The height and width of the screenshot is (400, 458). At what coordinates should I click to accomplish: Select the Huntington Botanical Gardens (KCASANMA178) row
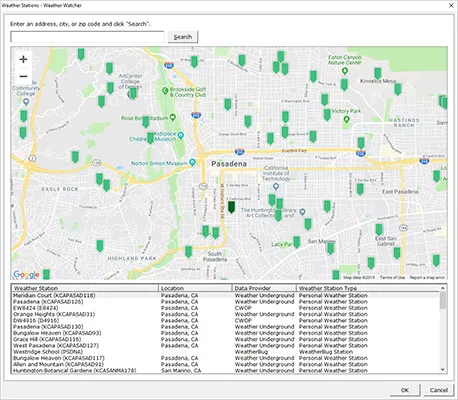(x=226, y=370)
